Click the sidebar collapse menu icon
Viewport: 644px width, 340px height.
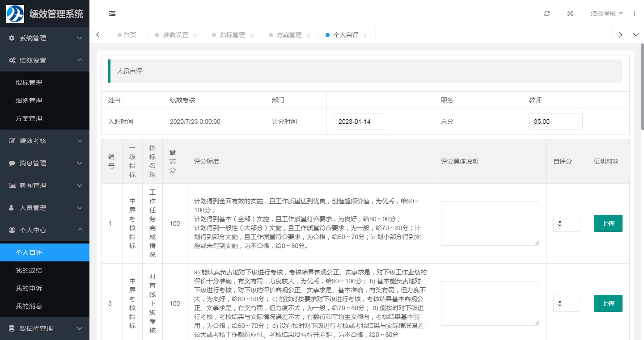coord(112,13)
